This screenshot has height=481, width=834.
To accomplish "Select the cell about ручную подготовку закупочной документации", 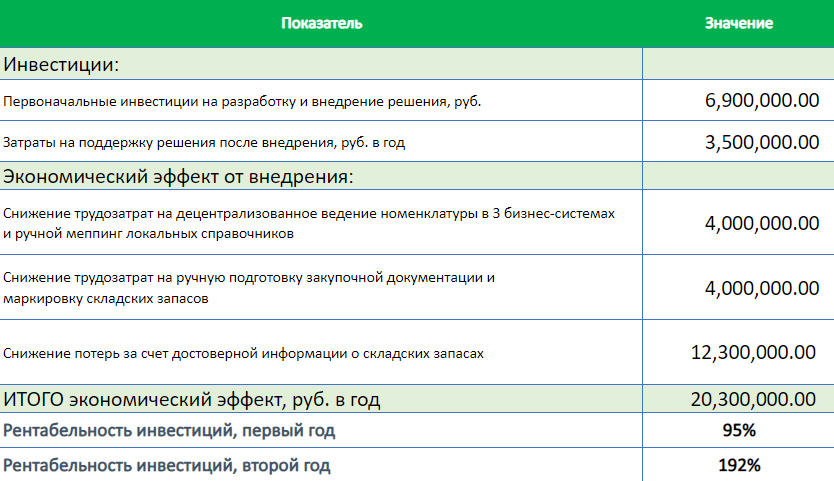I will tap(249, 287).
